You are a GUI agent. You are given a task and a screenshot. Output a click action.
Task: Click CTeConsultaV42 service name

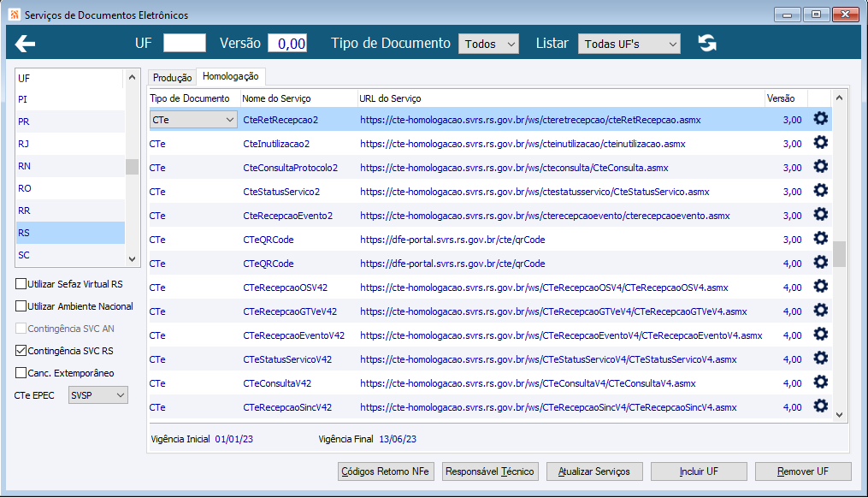click(277, 383)
